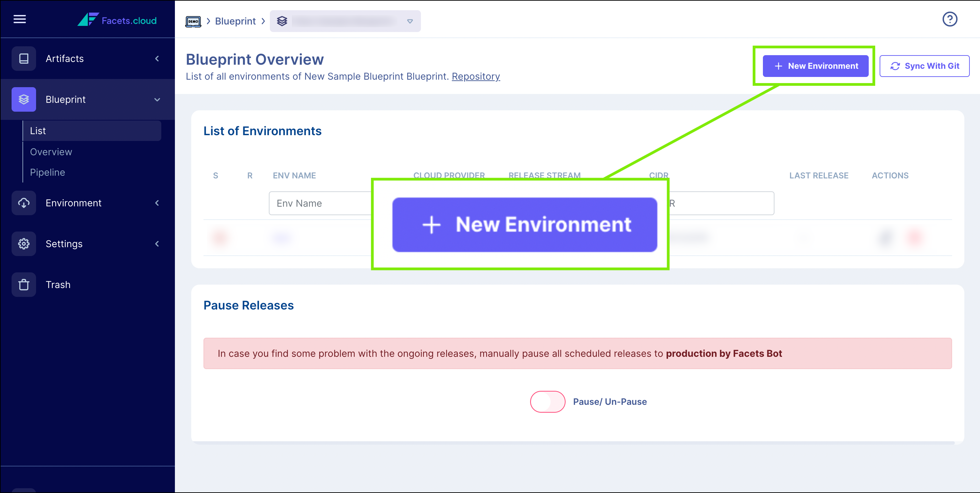Expand the Environment menu chevron
Viewport: 980px width, 493px height.
click(157, 203)
